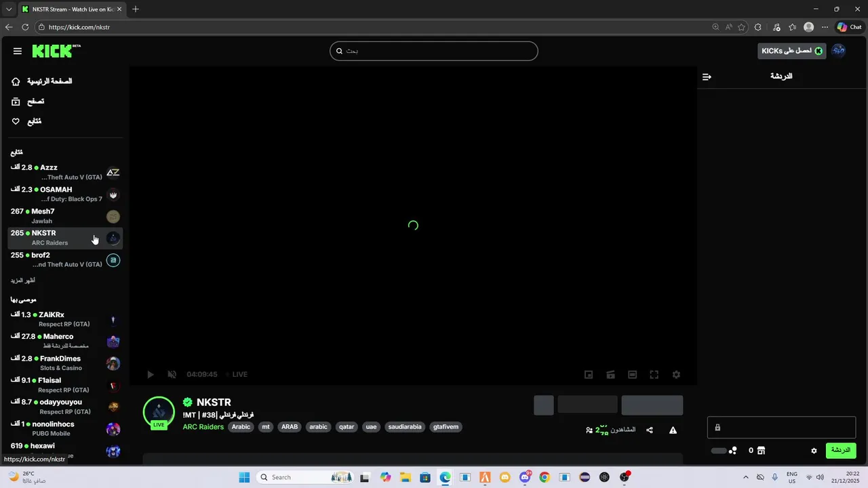Viewport: 868px width, 488px height.
Task: Add page to browser favorites star
Action: click(x=741, y=27)
